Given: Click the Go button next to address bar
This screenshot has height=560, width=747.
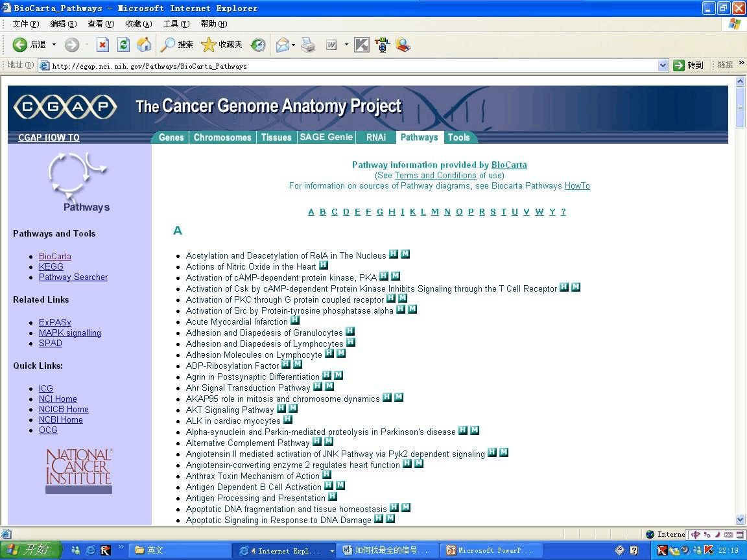Looking at the screenshot, I should (x=689, y=65).
